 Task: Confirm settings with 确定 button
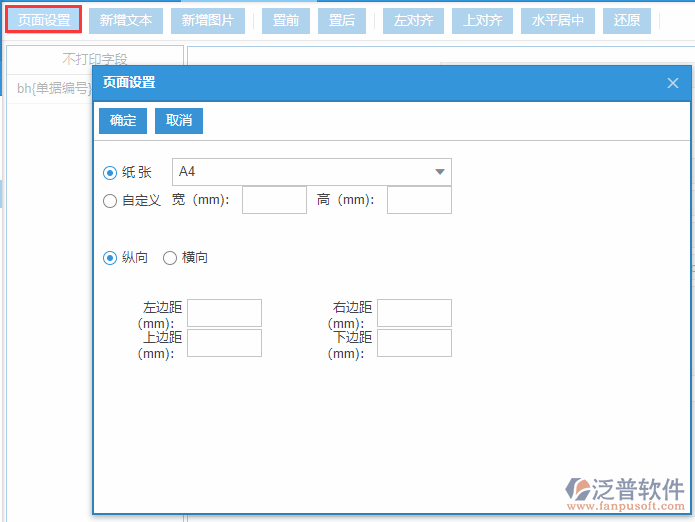click(123, 121)
